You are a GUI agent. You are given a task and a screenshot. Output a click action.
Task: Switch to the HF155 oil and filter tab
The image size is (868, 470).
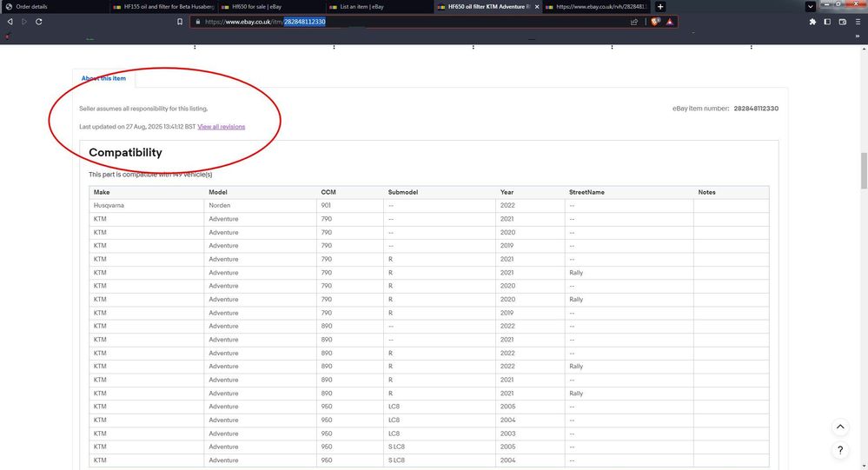click(x=163, y=7)
